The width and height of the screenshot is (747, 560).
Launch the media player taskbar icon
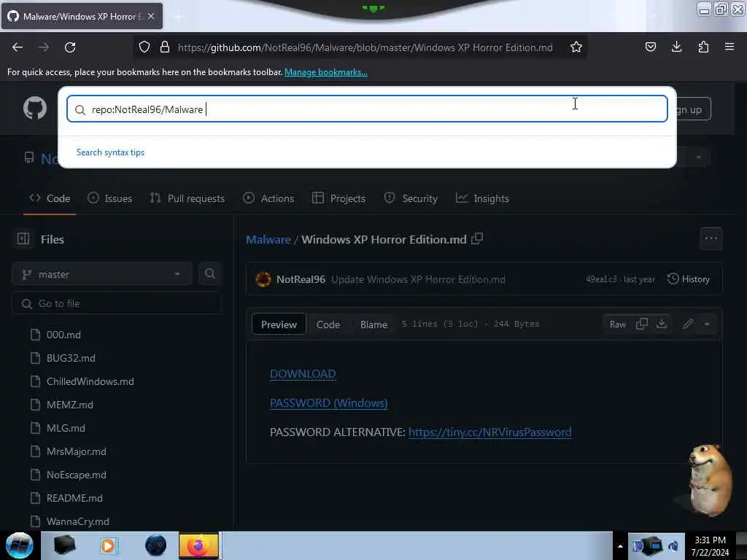pos(108,545)
